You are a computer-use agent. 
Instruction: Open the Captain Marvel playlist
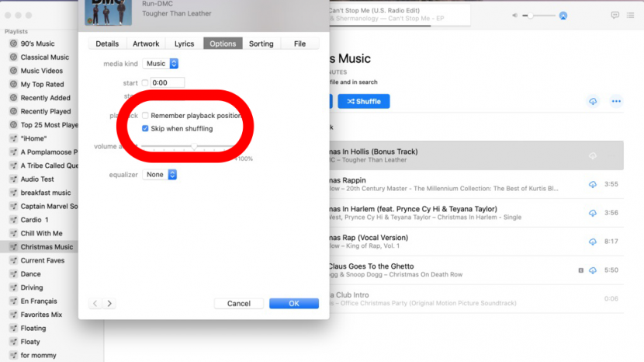pos(50,207)
